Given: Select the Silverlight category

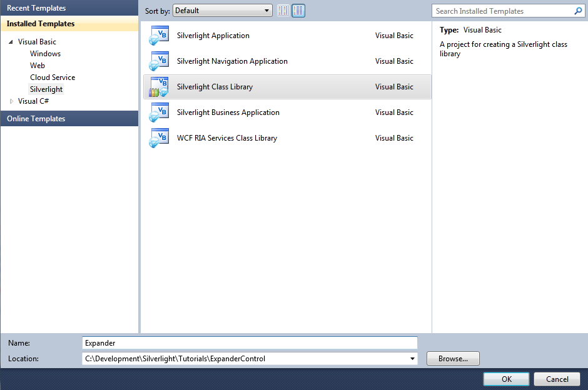Looking at the screenshot, I should 46,89.
